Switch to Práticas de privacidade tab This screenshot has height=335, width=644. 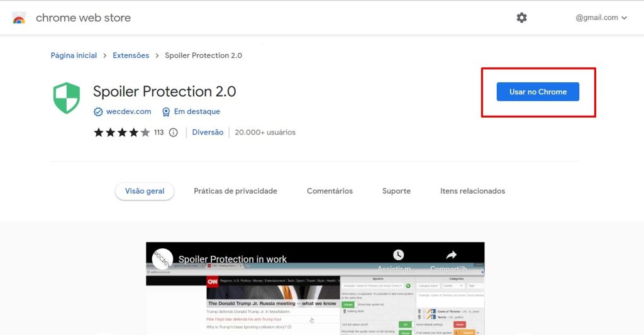pos(235,191)
